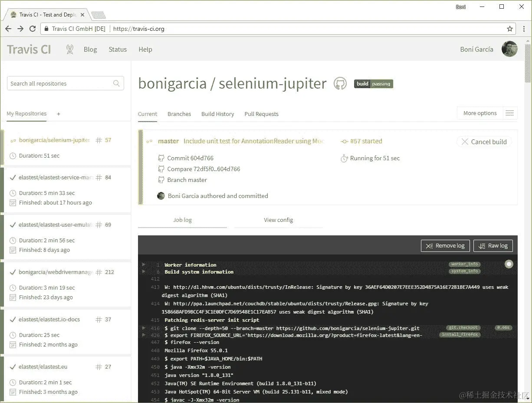The image size is (532, 403).
Task: Open the Branches tab
Action: [179, 114]
